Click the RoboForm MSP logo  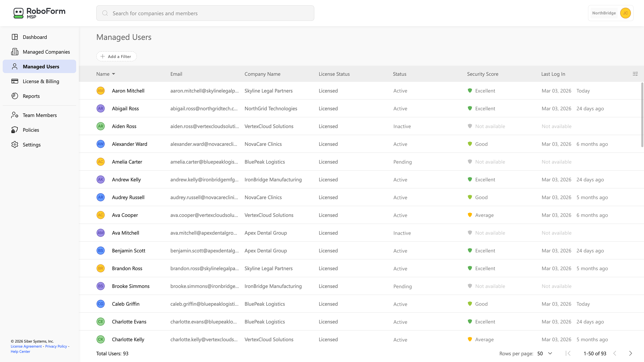pos(39,13)
